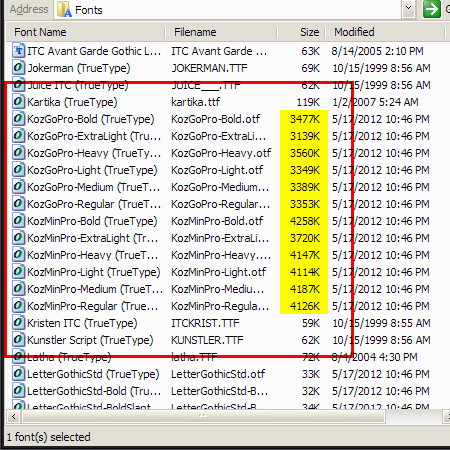The image size is (450, 450).
Task: Click the modified date 10/15/1999 8:55 AM
Action: pyautogui.click(x=381, y=323)
